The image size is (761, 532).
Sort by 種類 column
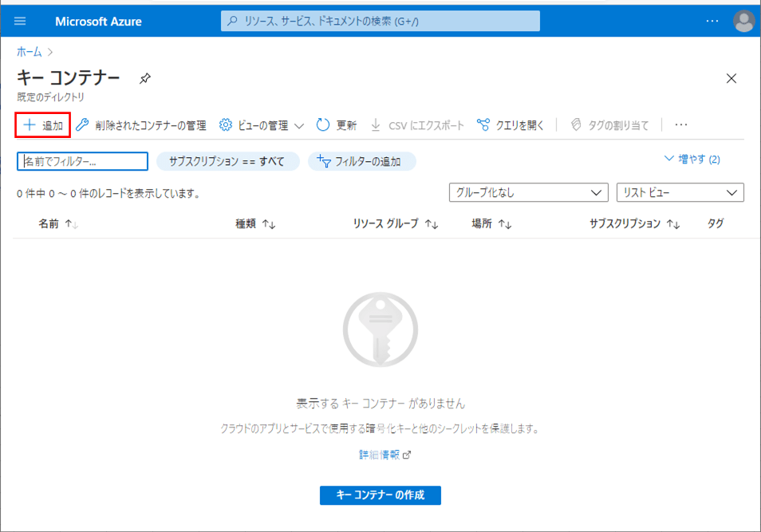(x=255, y=224)
